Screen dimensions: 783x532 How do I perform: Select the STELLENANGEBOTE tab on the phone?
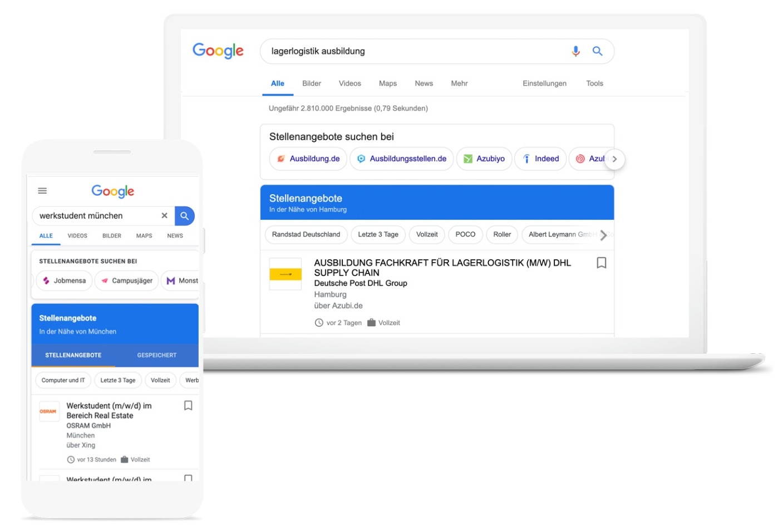pos(73,355)
